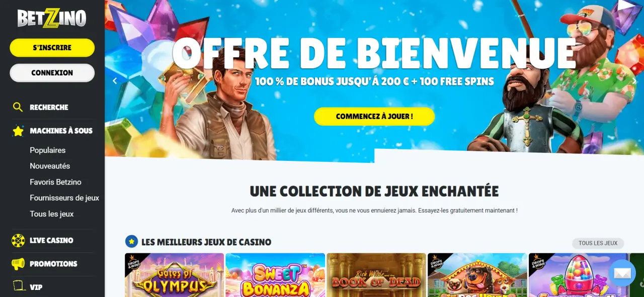
Task: Click the Connexion button
Action: point(52,73)
